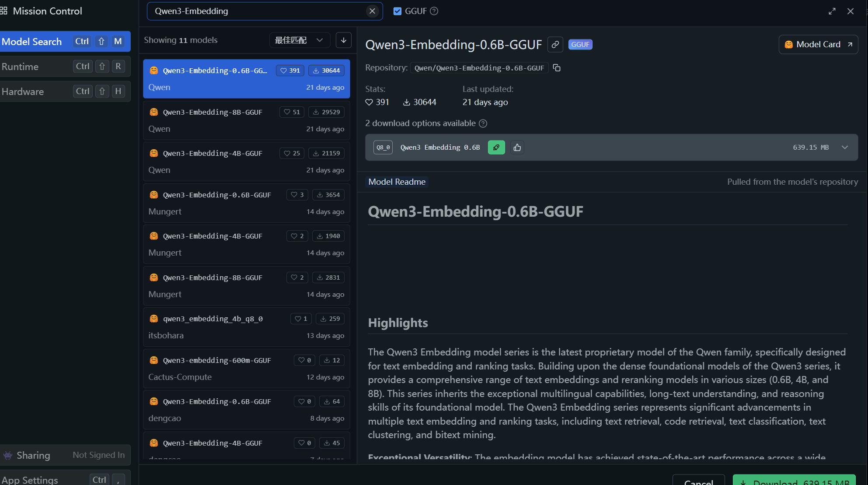The height and width of the screenshot is (485, 868).
Task: Open Model Card on Hugging Face
Action: click(818, 45)
